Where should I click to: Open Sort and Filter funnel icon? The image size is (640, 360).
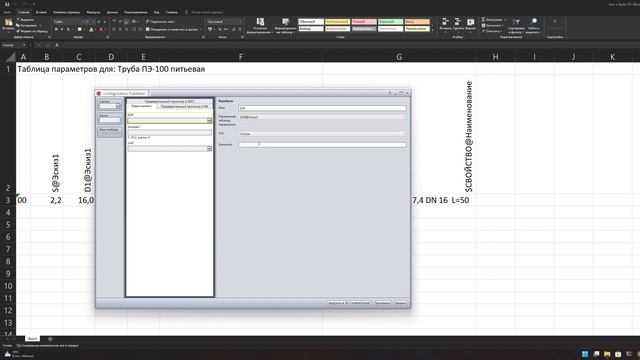(516, 22)
